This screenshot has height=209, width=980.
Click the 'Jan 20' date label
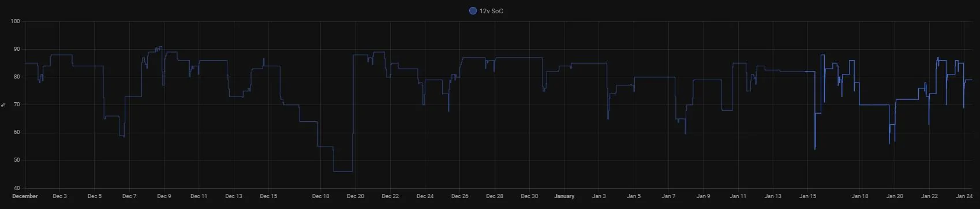click(x=895, y=196)
